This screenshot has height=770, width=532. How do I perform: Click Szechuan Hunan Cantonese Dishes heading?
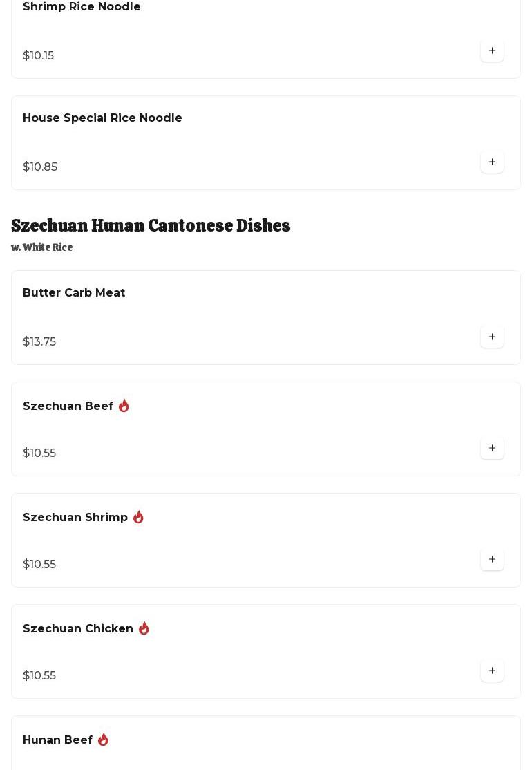click(151, 226)
